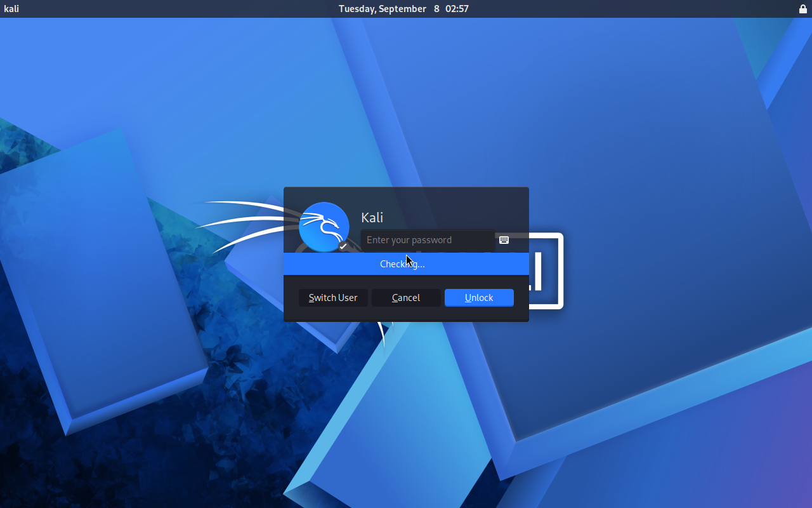Click the "Tuesday, September 8" date text
Image resolution: width=812 pixels, height=508 pixels.
pos(388,9)
